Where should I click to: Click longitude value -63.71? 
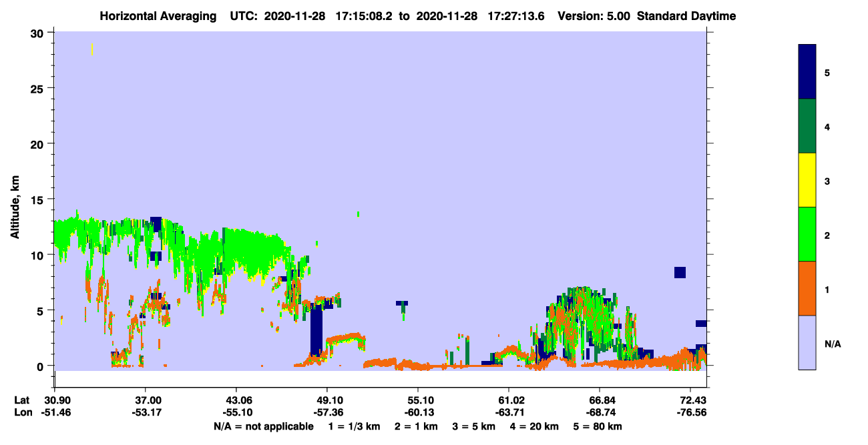tap(509, 412)
